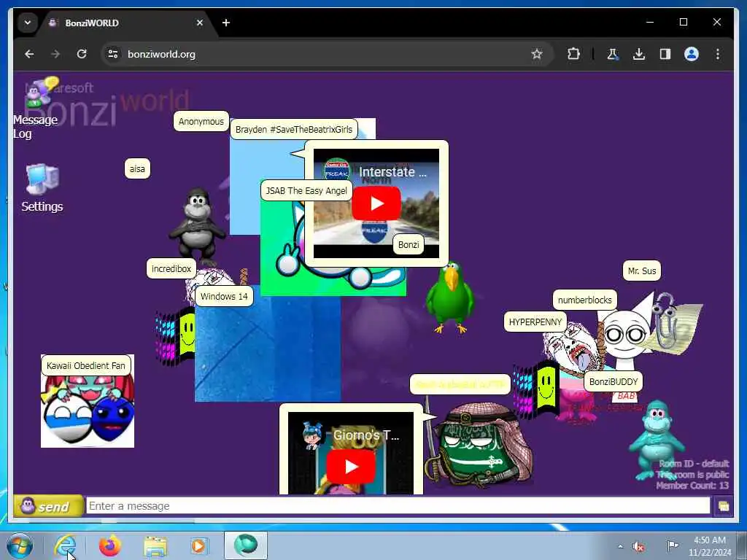Click the Windows logo smiley character near Windows 14
This screenshot has width=747, height=560.
(x=175, y=337)
